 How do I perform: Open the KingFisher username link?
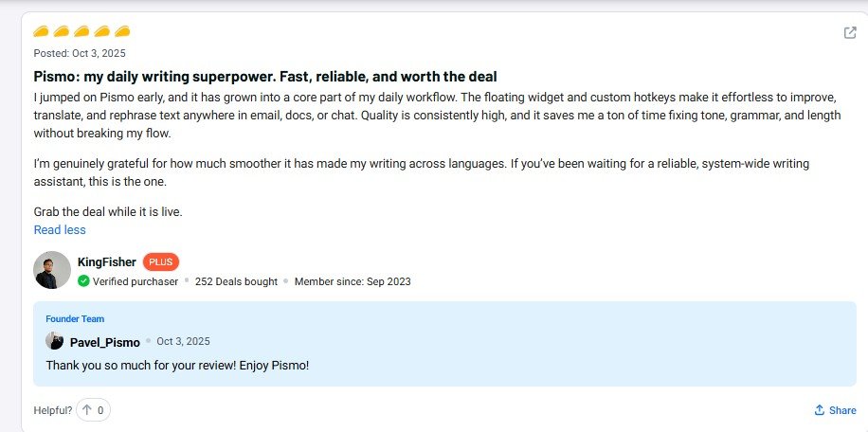[107, 262]
